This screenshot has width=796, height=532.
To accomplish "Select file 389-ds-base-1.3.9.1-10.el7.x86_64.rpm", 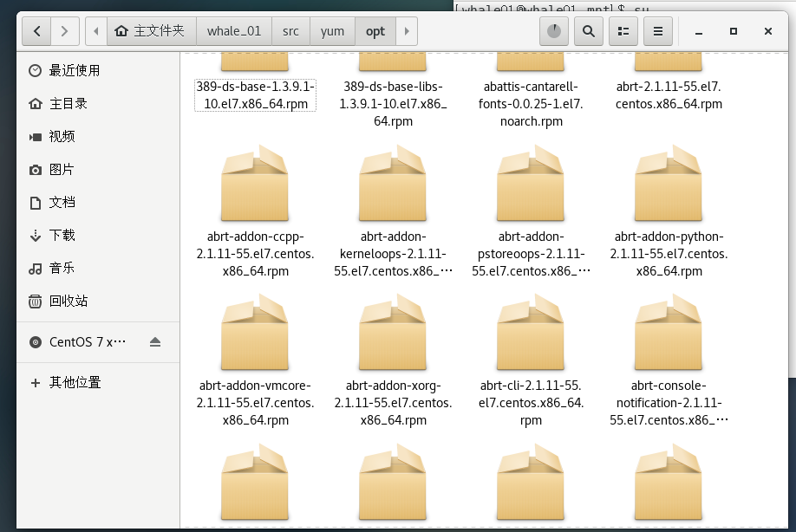I will click(x=255, y=94).
